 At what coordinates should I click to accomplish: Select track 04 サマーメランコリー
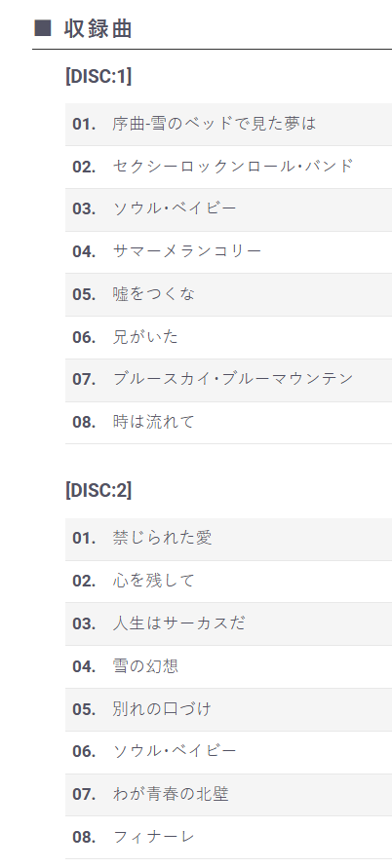[x=228, y=252]
